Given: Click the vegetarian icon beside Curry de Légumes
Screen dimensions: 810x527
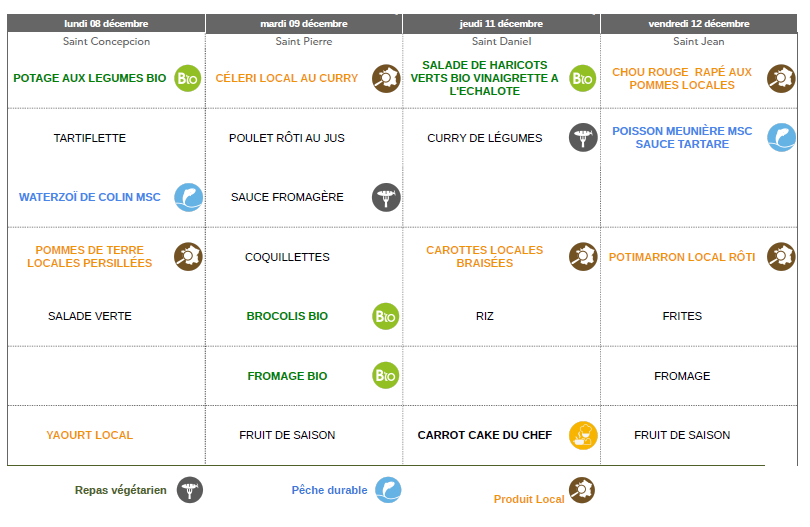Looking at the screenshot, I should [x=583, y=138].
